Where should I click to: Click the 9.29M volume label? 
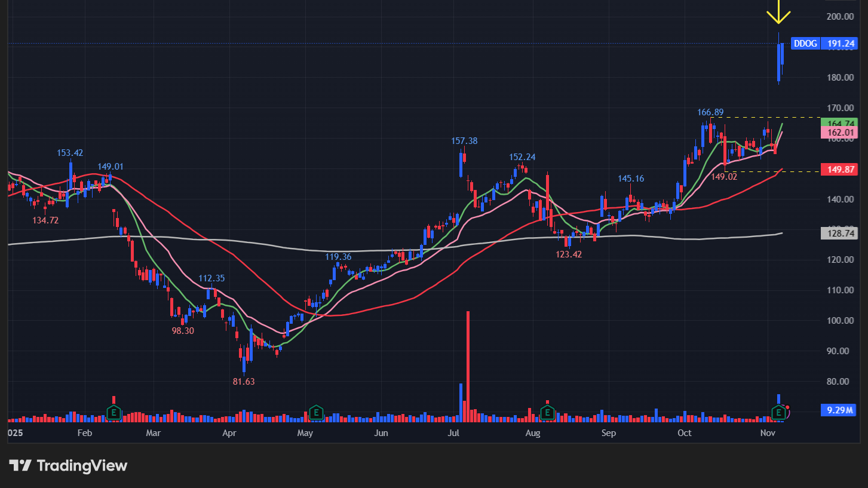[x=839, y=410]
